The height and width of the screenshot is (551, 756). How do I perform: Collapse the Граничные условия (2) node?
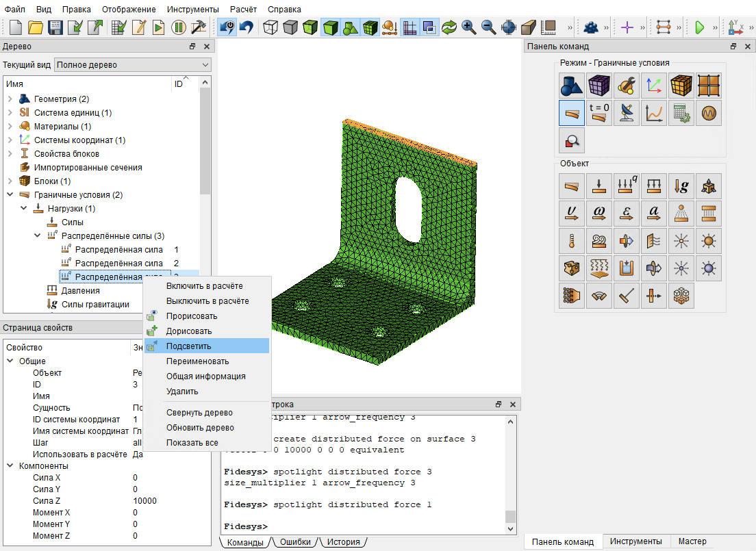[10, 195]
